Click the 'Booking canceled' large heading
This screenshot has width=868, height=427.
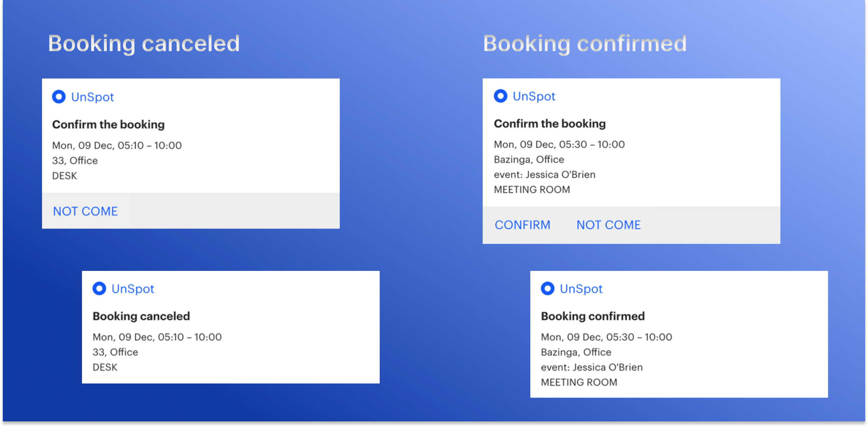pyautogui.click(x=144, y=44)
